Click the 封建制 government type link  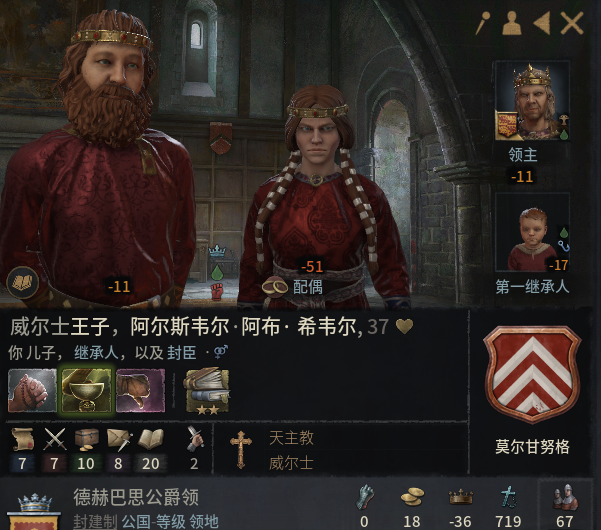[x=95, y=521]
